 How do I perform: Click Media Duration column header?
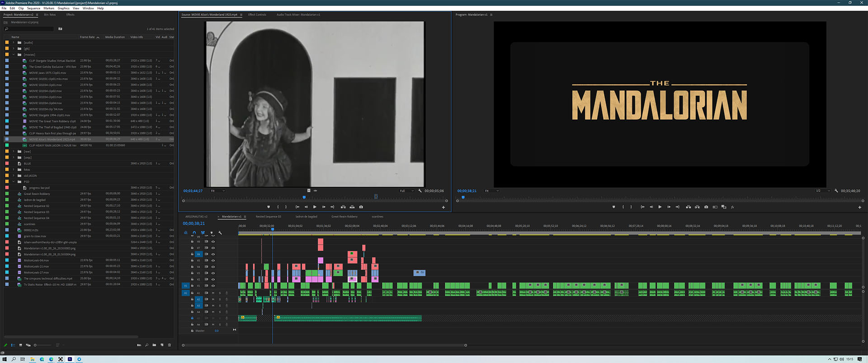pos(115,37)
